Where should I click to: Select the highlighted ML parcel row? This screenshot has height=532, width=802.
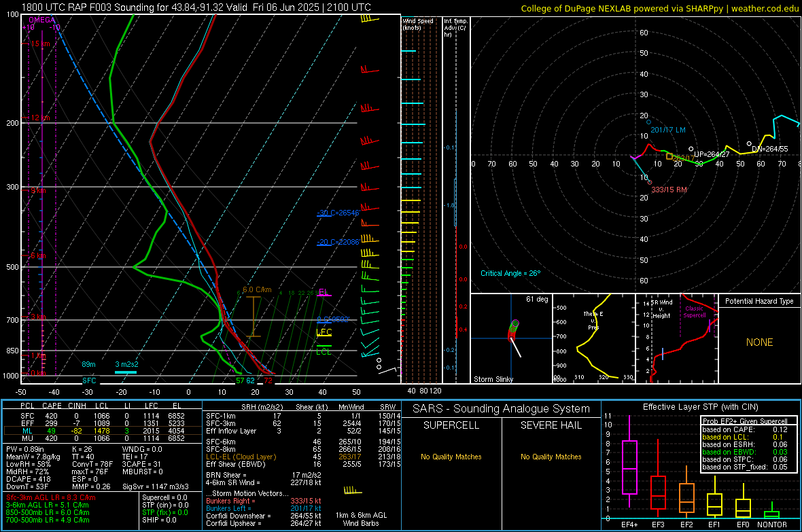click(103, 431)
